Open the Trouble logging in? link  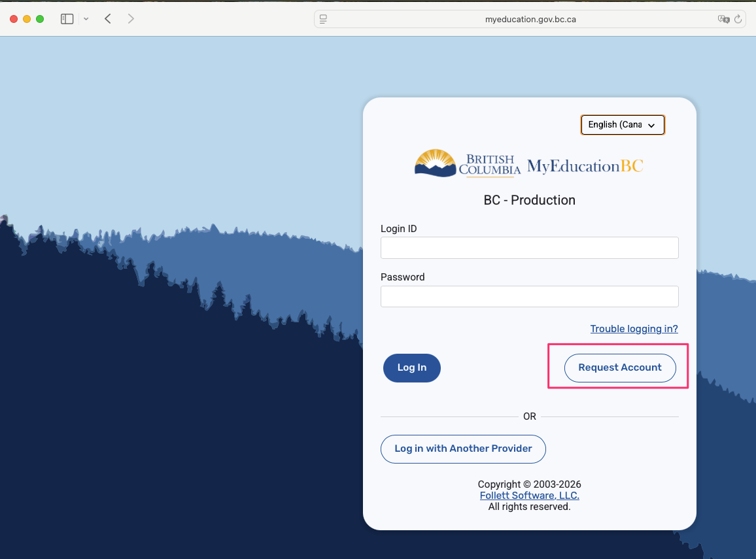(x=634, y=329)
